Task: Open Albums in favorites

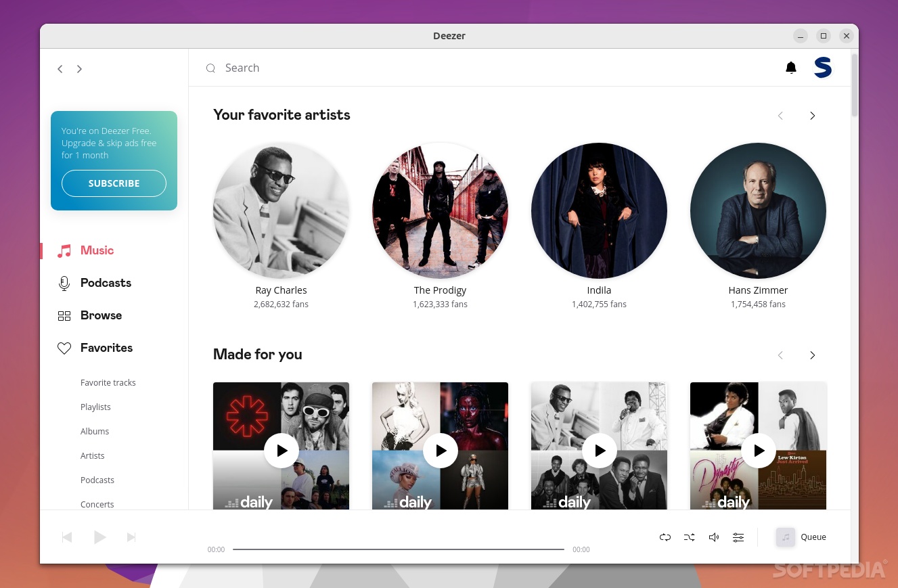Action: pyautogui.click(x=95, y=432)
